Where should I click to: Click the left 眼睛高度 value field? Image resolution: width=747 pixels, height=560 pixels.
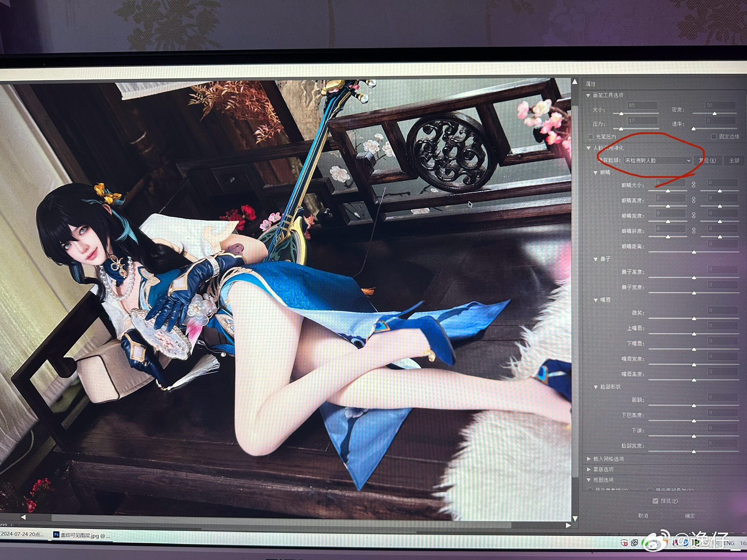[x=670, y=198]
